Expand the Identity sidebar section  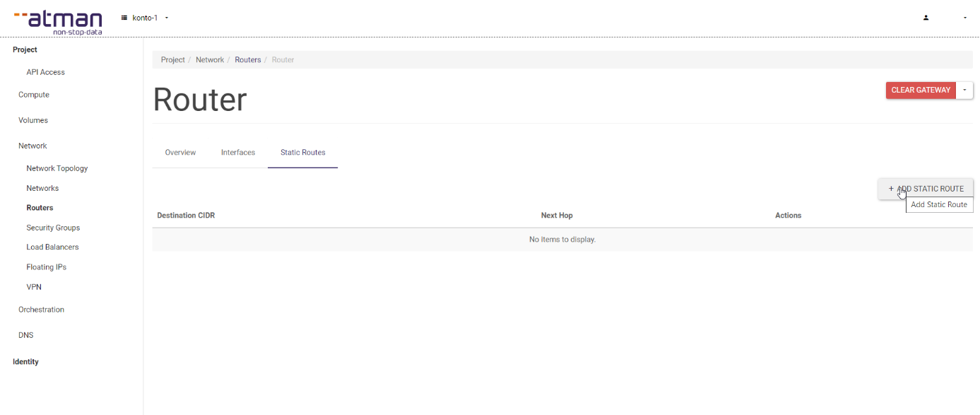[x=25, y=362]
